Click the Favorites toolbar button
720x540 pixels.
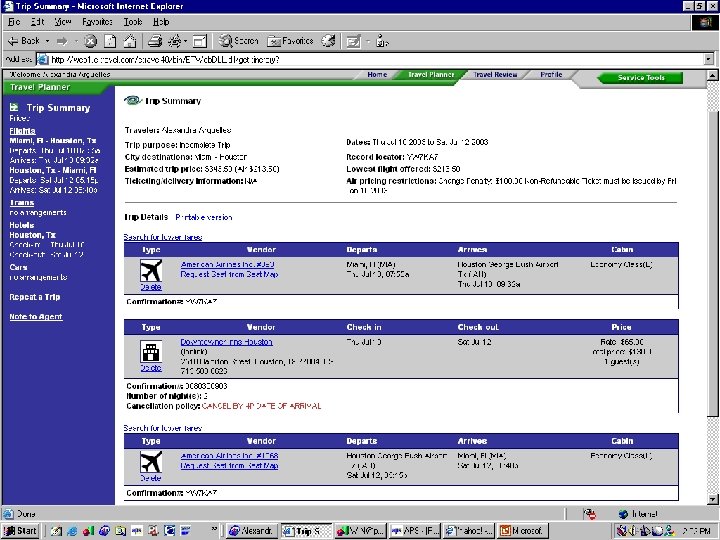[290, 41]
